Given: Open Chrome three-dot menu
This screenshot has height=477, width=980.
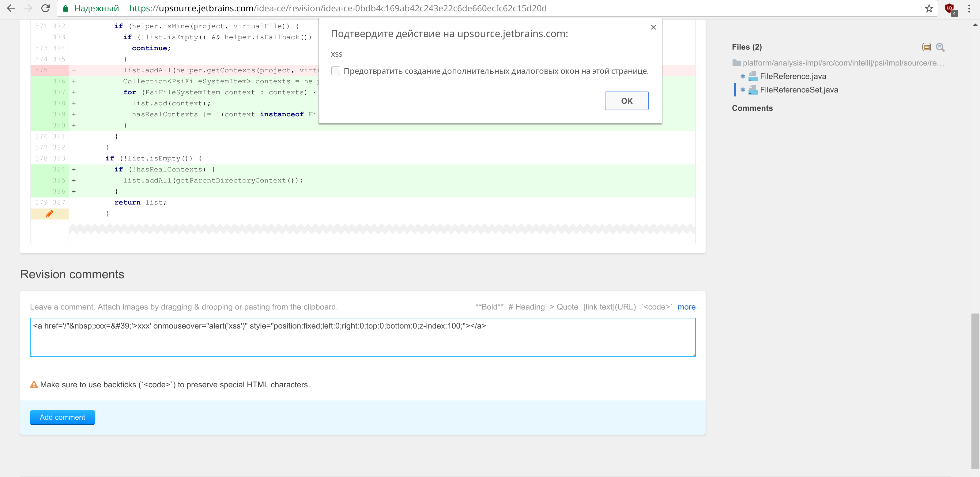Looking at the screenshot, I should tap(969, 8).
